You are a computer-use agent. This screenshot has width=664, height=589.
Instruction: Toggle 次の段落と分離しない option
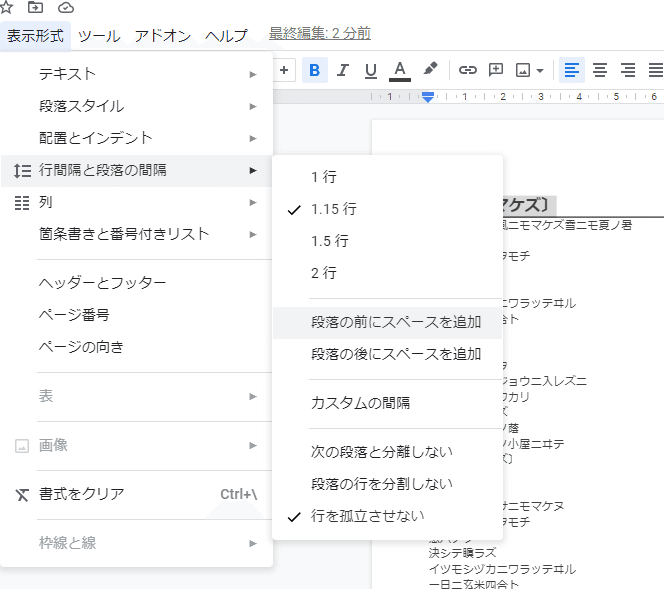pos(387,452)
